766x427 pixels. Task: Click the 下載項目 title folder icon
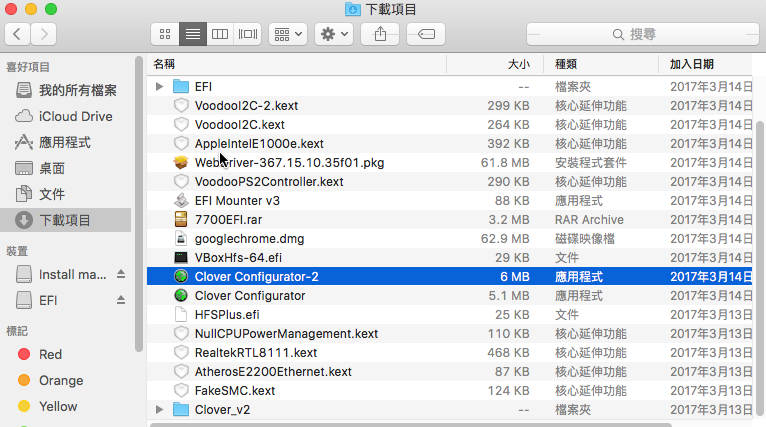coord(353,9)
